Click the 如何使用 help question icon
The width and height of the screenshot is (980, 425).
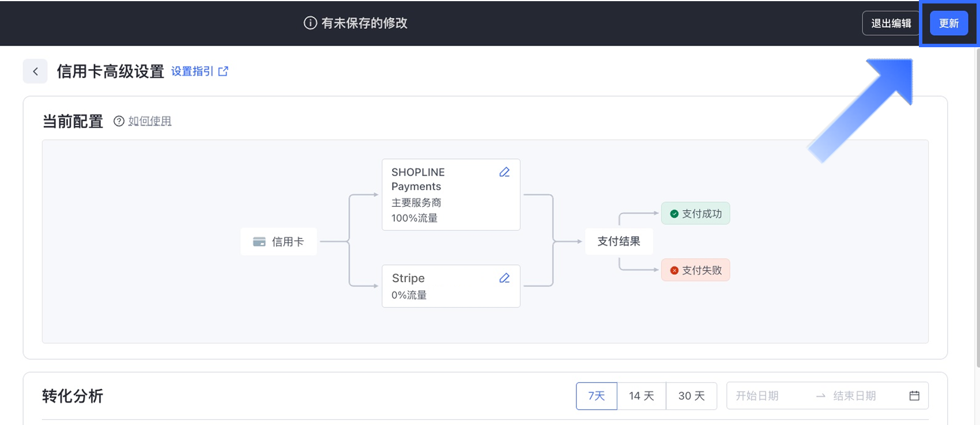click(x=119, y=121)
